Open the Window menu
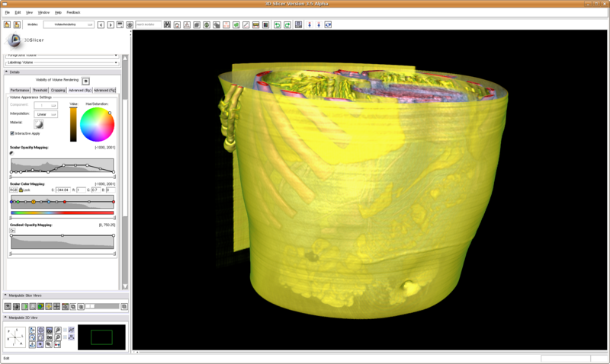610x364 pixels. click(43, 13)
